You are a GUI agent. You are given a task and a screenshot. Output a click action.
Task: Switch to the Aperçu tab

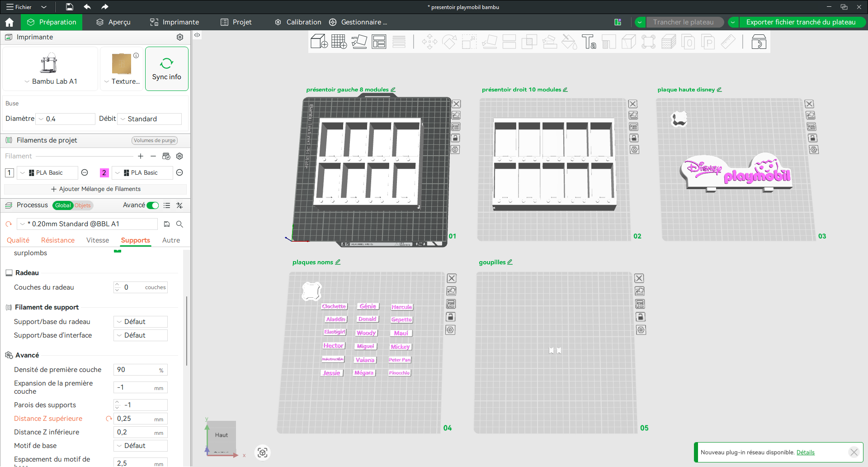pyautogui.click(x=113, y=22)
